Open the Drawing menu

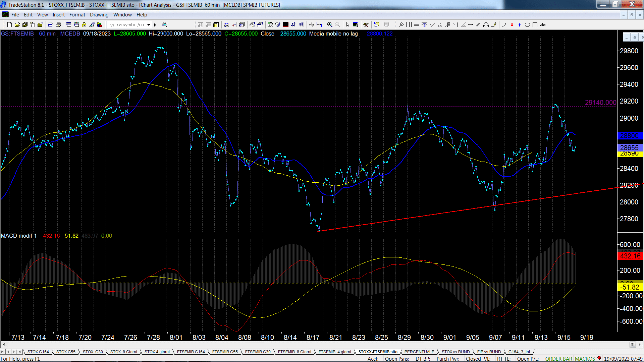click(x=99, y=15)
